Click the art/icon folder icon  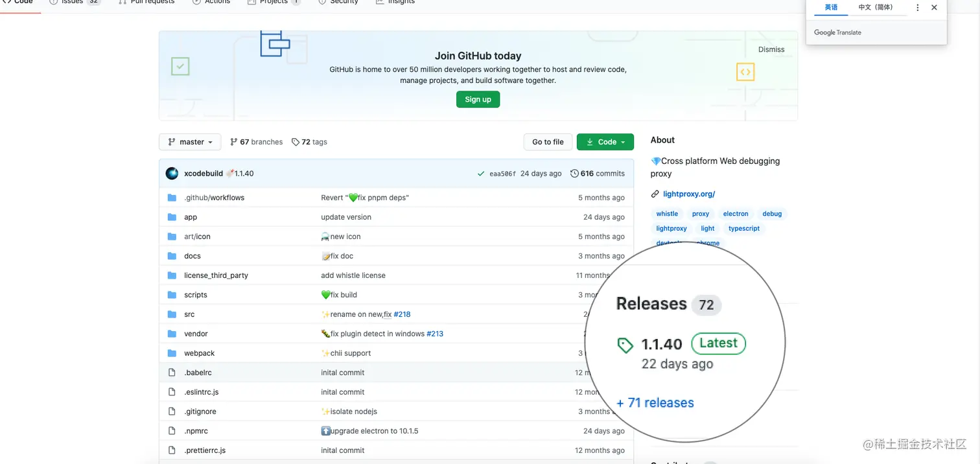(172, 237)
